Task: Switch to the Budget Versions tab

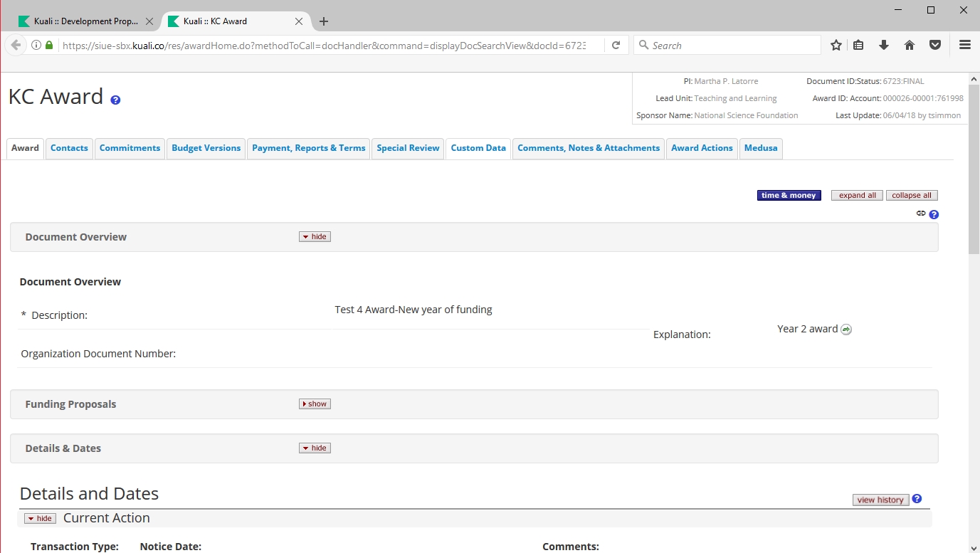Action: pyautogui.click(x=206, y=148)
